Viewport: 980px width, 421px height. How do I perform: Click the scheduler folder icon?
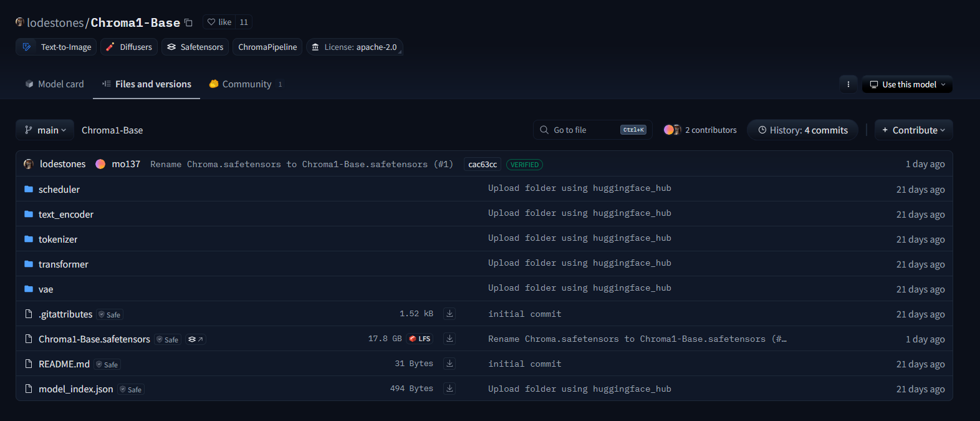(29, 189)
